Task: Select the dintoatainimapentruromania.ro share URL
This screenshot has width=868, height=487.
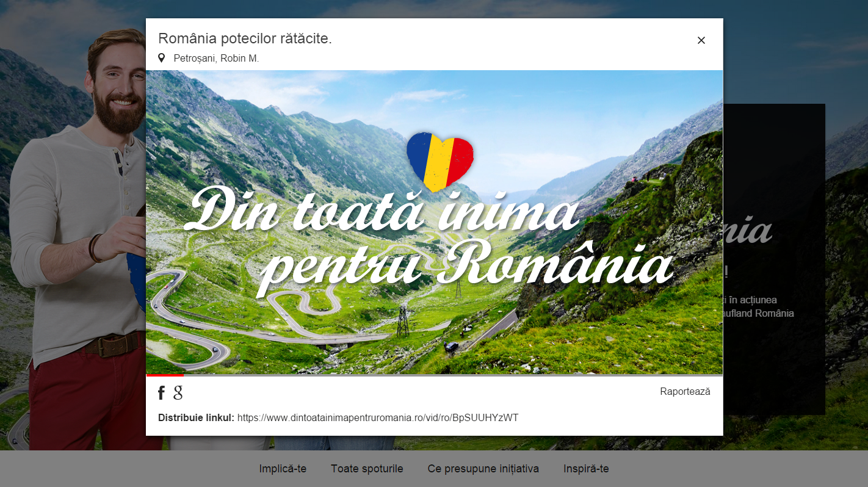Action: coord(378,417)
